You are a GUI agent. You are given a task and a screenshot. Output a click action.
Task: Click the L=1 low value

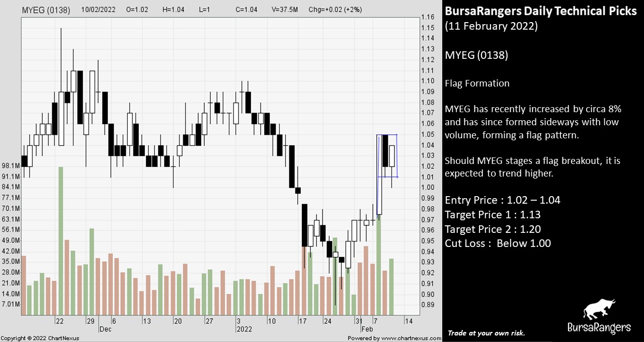205,10
